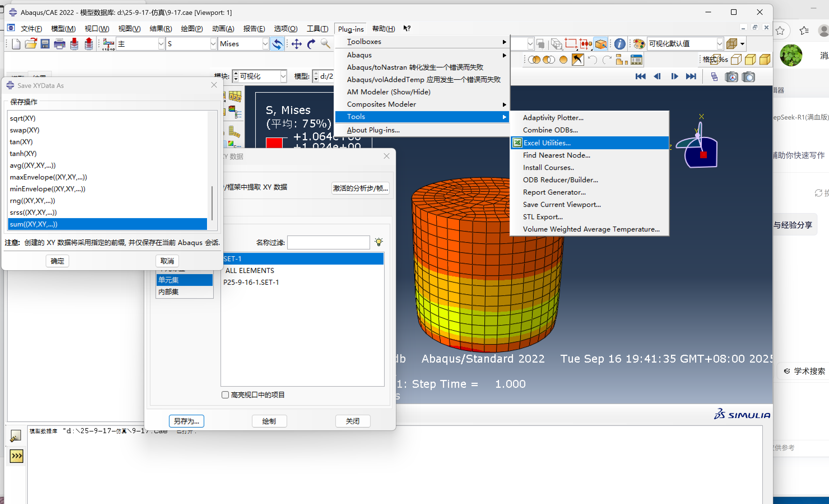Expand the Composites Modeler submenu
Viewport: 829px width, 504px height.
(x=422, y=104)
